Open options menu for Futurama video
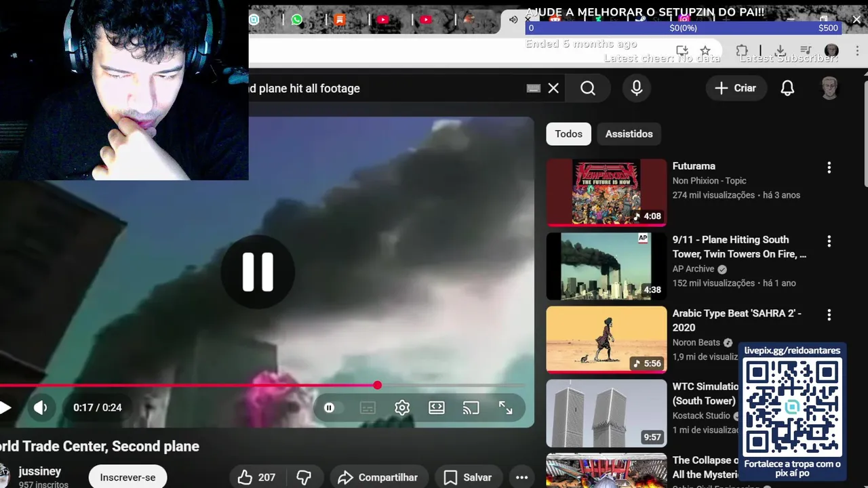This screenshot has width=868, height=488. [829, 167]
